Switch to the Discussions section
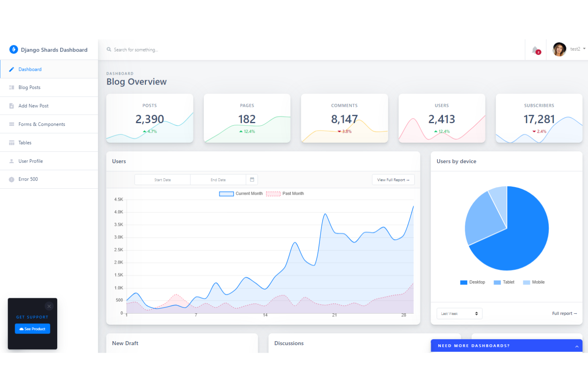This screenshot has width=588, height=392. pos(289,343)
